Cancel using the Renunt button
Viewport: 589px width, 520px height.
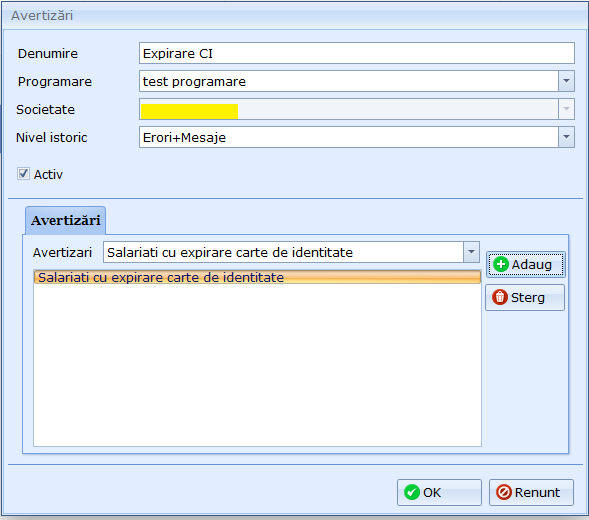[531, 492]
